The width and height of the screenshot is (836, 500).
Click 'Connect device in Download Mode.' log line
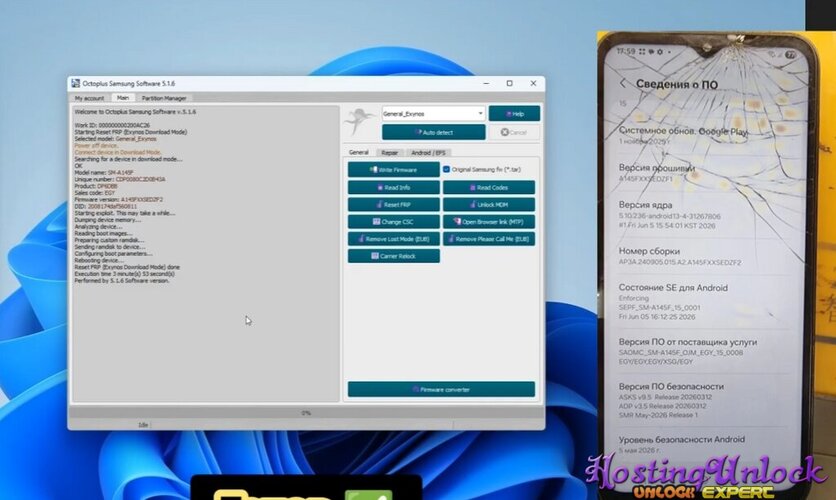[x=118, y=152]
